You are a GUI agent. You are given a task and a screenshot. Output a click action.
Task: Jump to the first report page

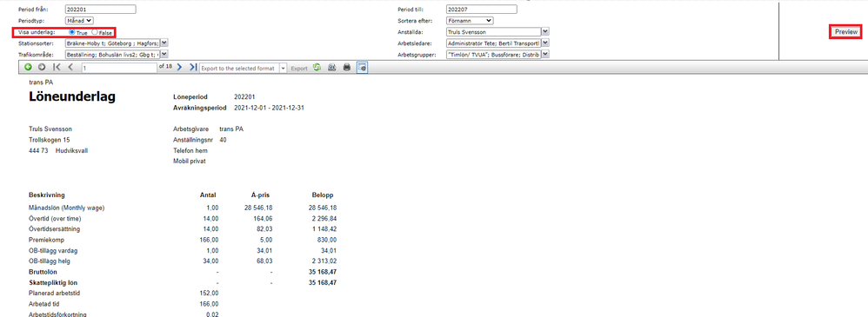click(57, 68)
